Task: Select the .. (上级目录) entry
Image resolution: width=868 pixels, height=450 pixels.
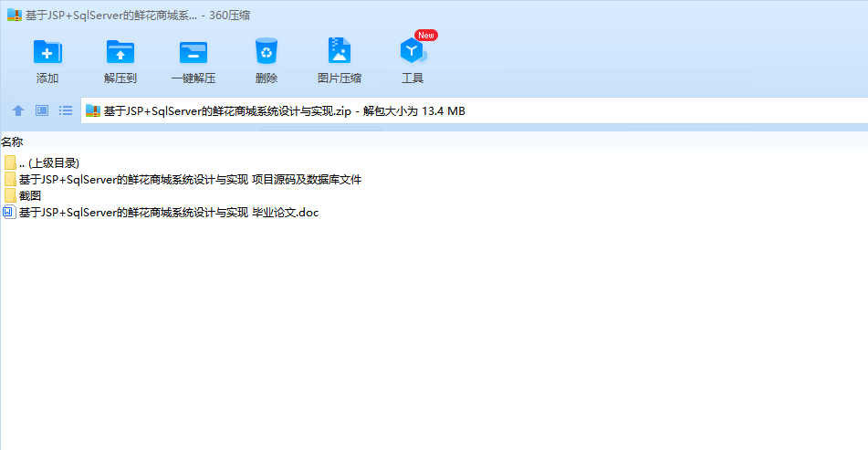Action: pyautogui.click(x=49, y=163)
